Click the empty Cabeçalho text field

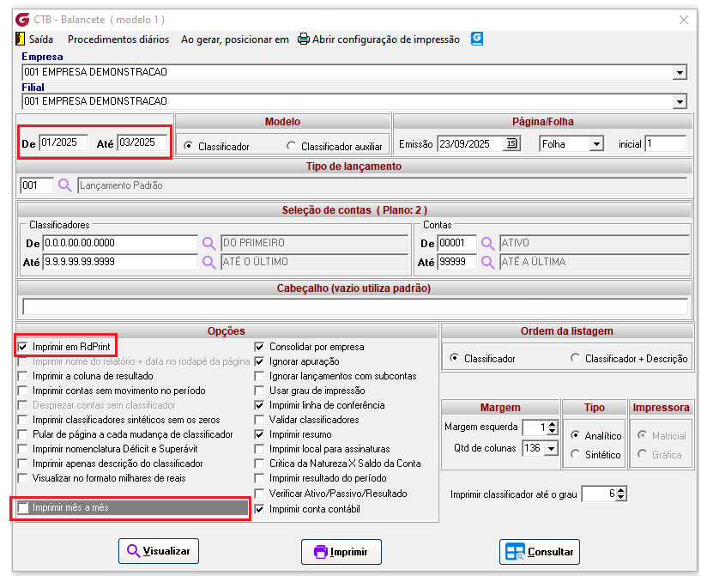click(x=355, y=306)
